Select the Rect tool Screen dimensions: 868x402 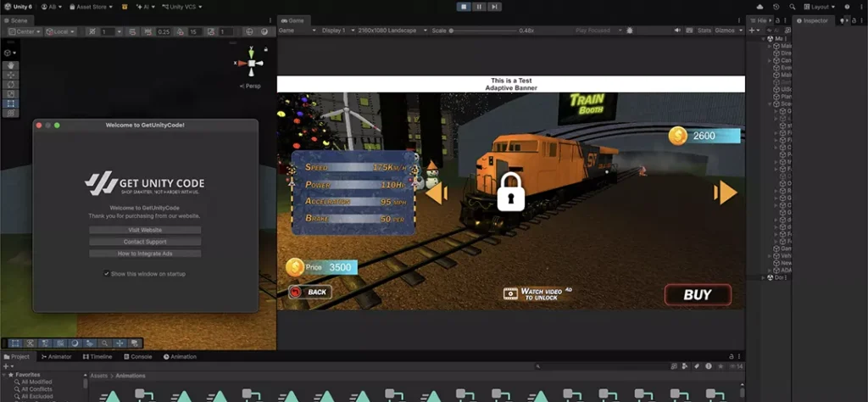[x=10, y=103]
